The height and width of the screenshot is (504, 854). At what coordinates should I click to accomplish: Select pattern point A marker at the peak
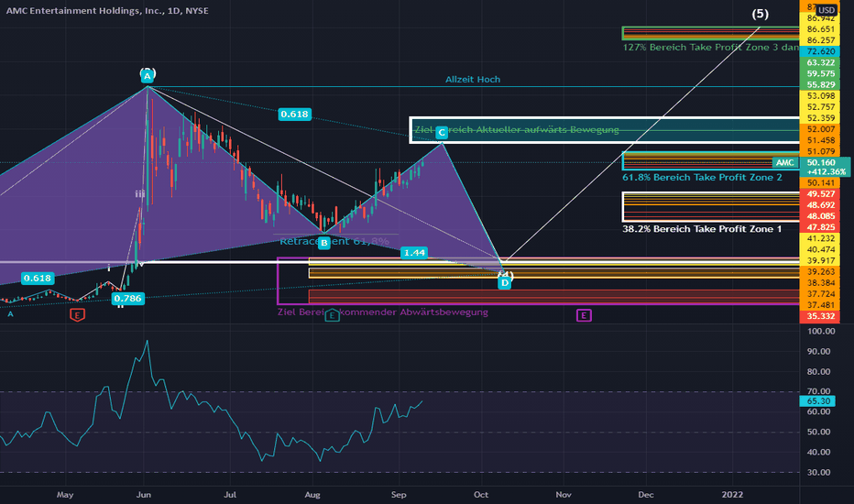[x=147, y=77]
